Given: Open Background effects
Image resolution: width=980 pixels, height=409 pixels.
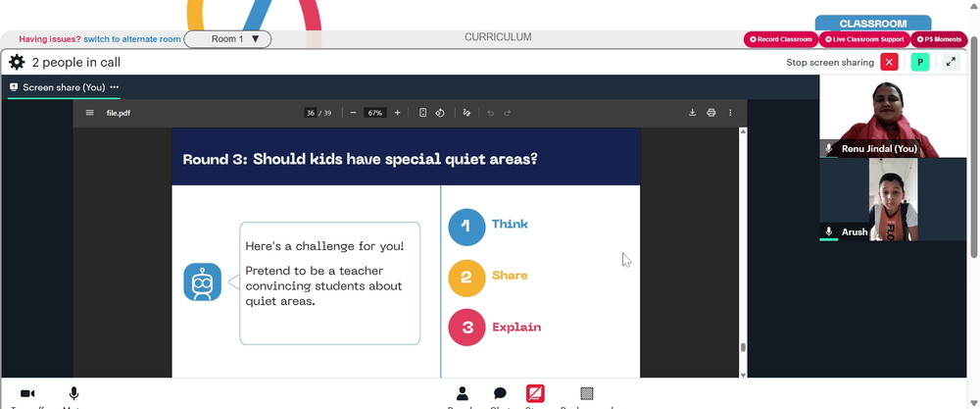Looking at the screenshot, I should (x=586, y=394).
